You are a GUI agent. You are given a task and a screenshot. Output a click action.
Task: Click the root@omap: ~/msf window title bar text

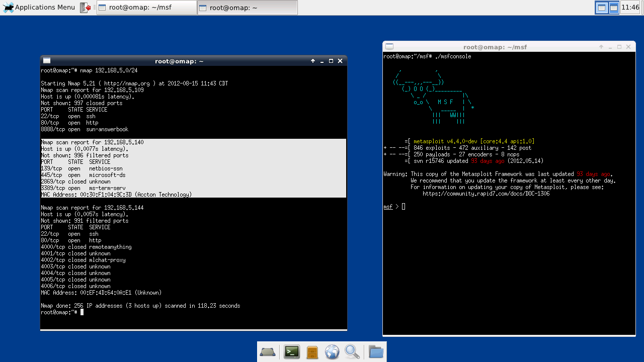pyautogui.click(x=495, y=47)
